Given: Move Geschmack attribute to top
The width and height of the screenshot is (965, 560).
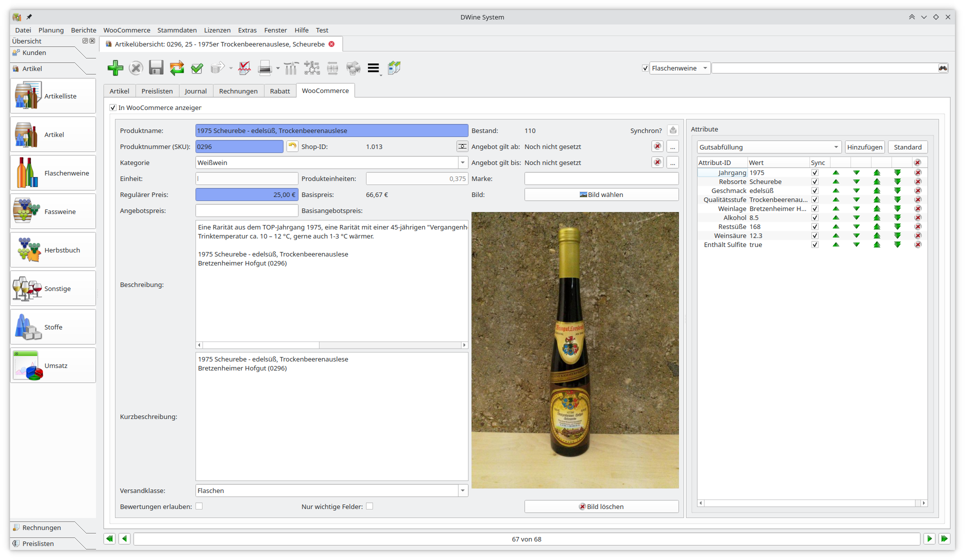Looking at the screenshot, I should click(877, 190).
